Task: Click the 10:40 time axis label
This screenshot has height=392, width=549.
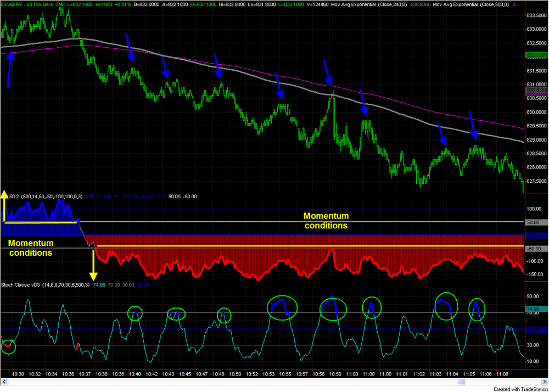Action: pos(135,374)
